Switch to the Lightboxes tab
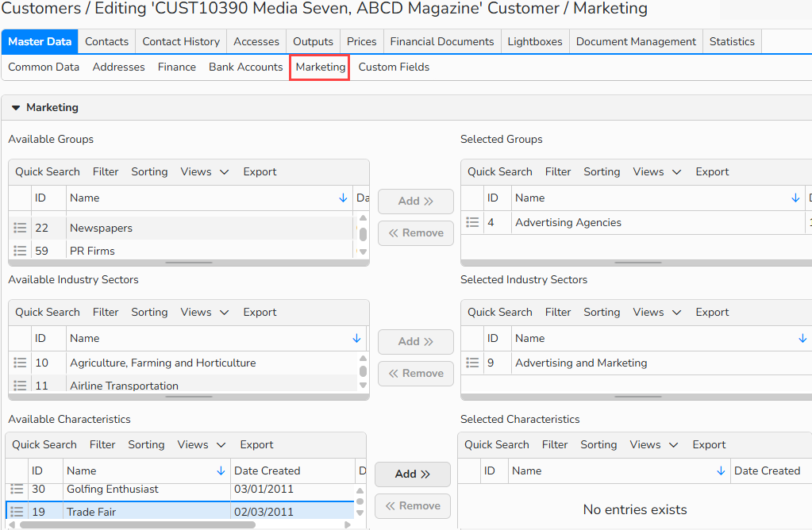Viewport: 812px width, 530px height. (534, 41)
